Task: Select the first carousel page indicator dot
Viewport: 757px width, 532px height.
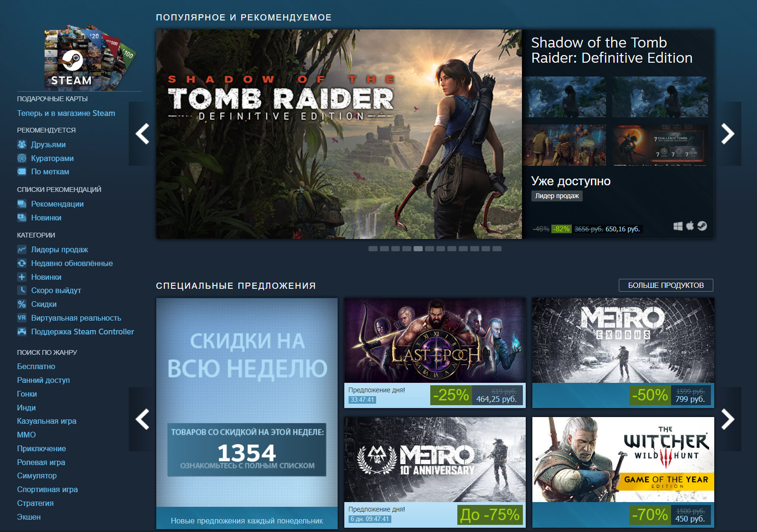Action: click(373, 249)
